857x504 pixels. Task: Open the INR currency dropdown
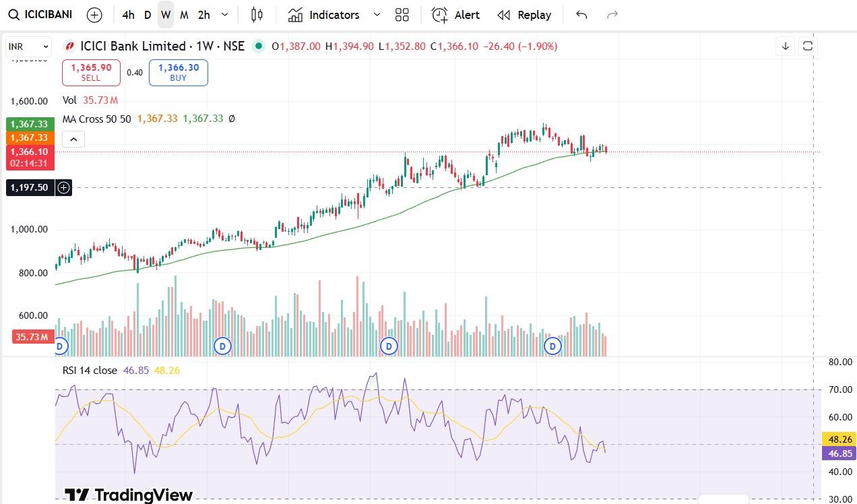[28, 46]
